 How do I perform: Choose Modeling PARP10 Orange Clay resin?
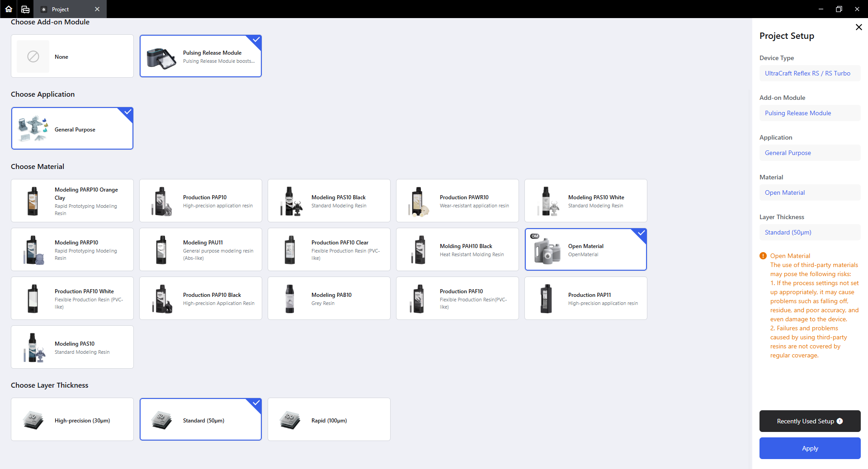[x=72, y=201]
